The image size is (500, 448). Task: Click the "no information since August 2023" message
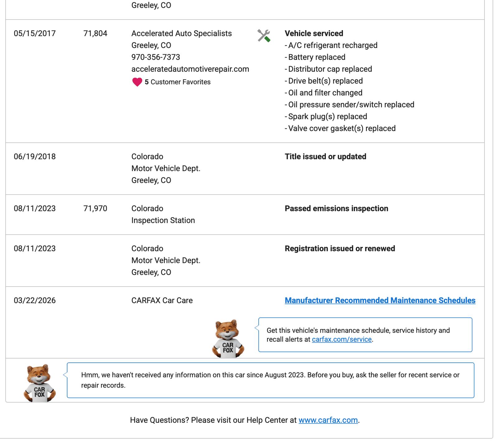point(270,380)
